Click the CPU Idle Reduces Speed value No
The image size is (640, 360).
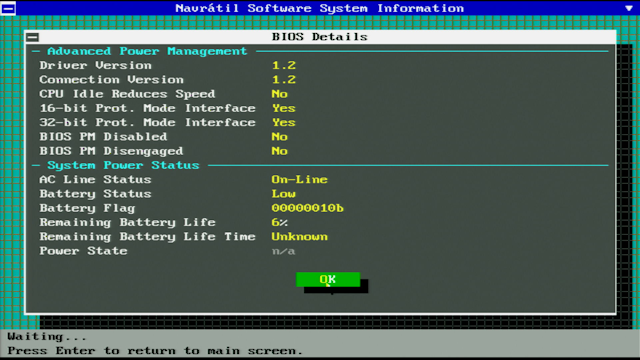[x=280, y=94]
